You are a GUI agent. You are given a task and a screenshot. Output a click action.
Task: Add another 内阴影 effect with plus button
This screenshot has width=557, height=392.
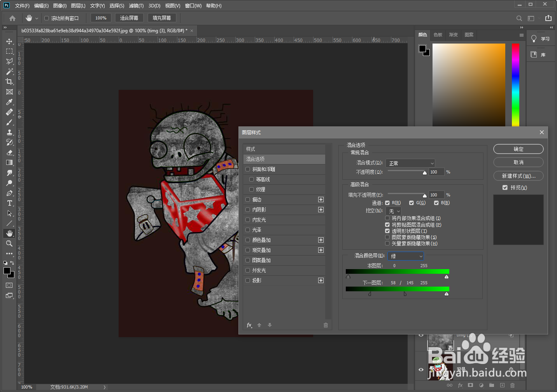pyautogui.click(x=321, y=210)
